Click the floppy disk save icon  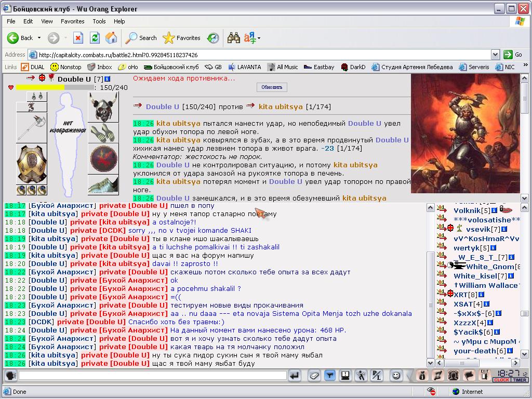pyautogui.click(x=345, y=376)
